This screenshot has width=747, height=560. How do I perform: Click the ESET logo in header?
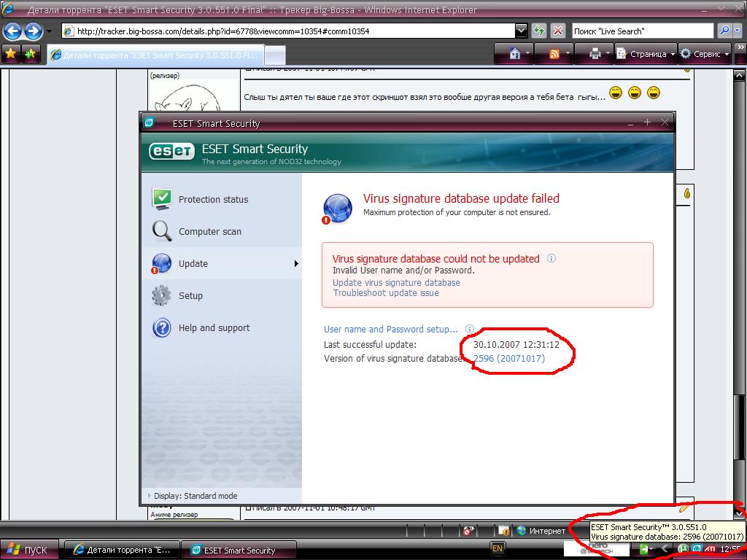pyautogui.click(x=171, y=152)
